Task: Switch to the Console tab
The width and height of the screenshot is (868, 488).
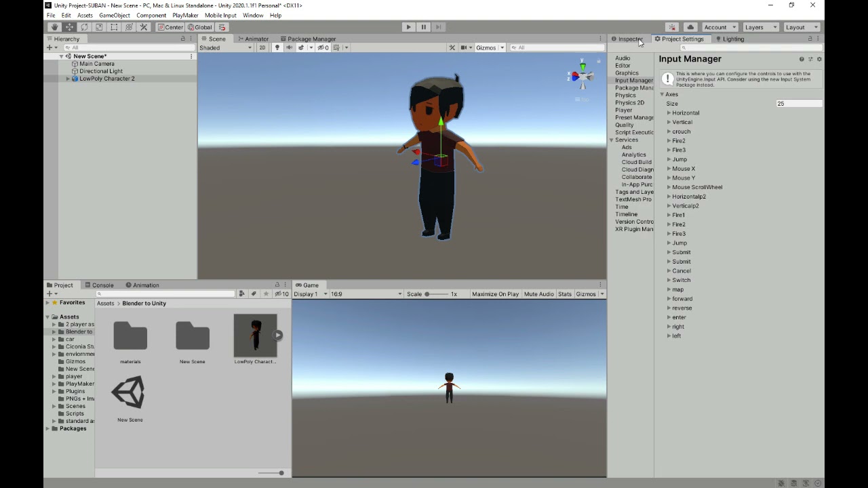Action: point(99,285)
